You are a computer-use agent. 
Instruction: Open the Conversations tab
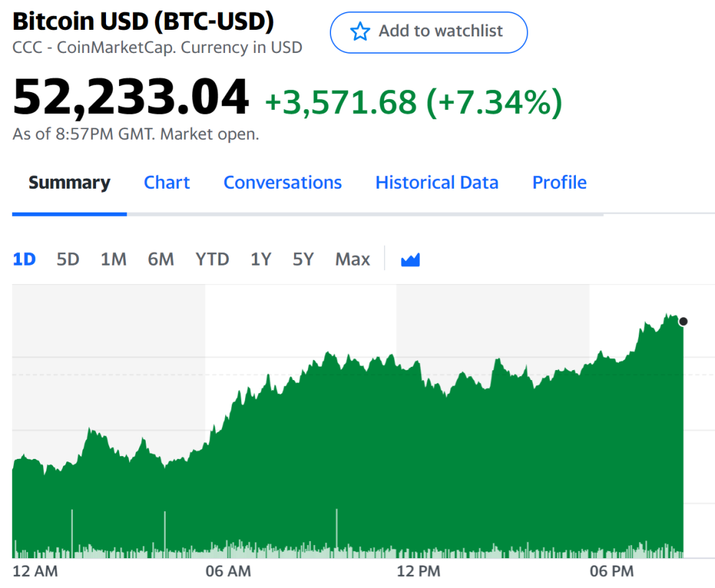pos(283,183)
